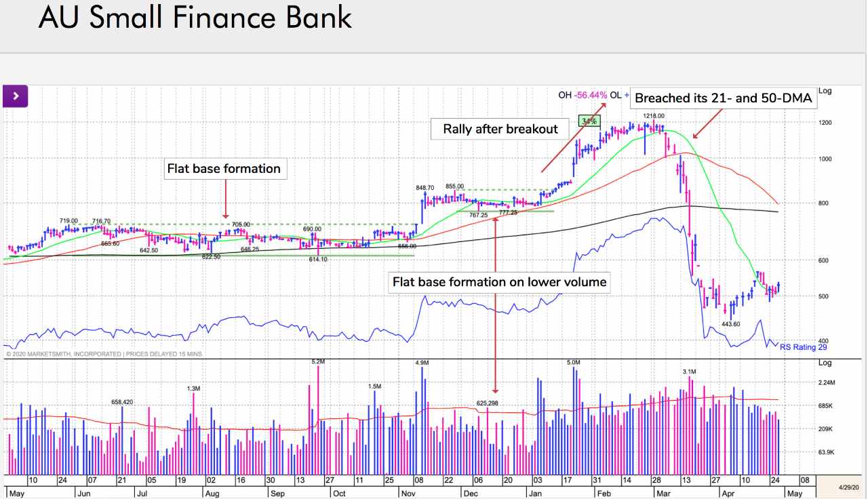Click the 4.9M volume label

point(422,363)
